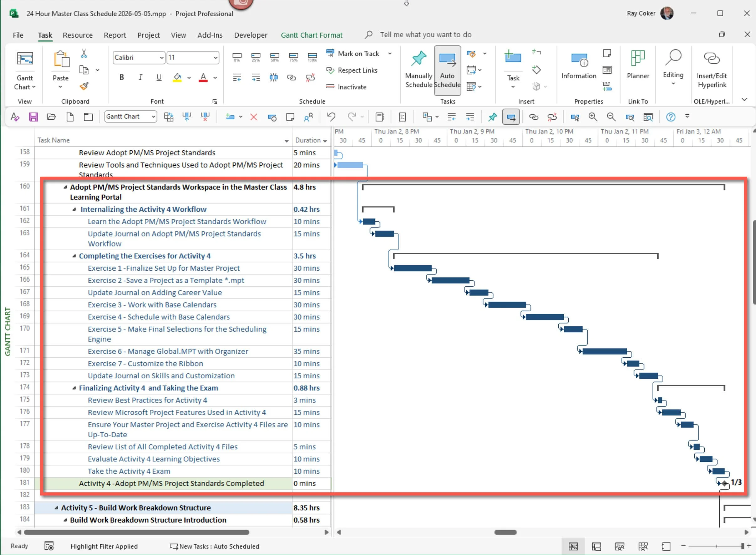Screen dimensions: 756x555
Task: Click the Cut scissors icon
Action: click(x=84, y=54)
